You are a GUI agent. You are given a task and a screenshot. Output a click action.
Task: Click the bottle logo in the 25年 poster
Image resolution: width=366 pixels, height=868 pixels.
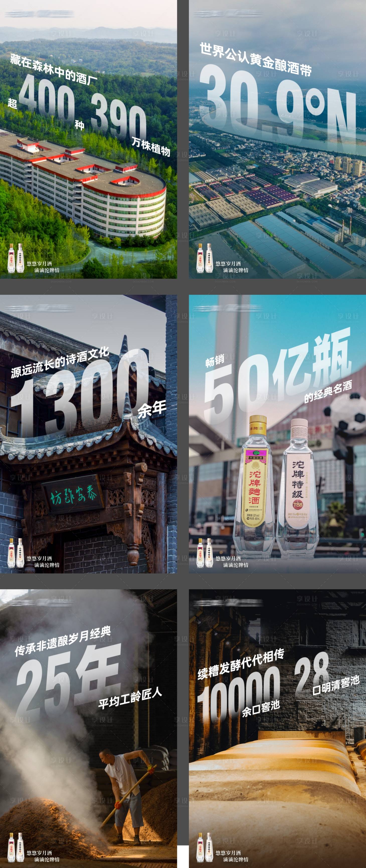(16, 847)
